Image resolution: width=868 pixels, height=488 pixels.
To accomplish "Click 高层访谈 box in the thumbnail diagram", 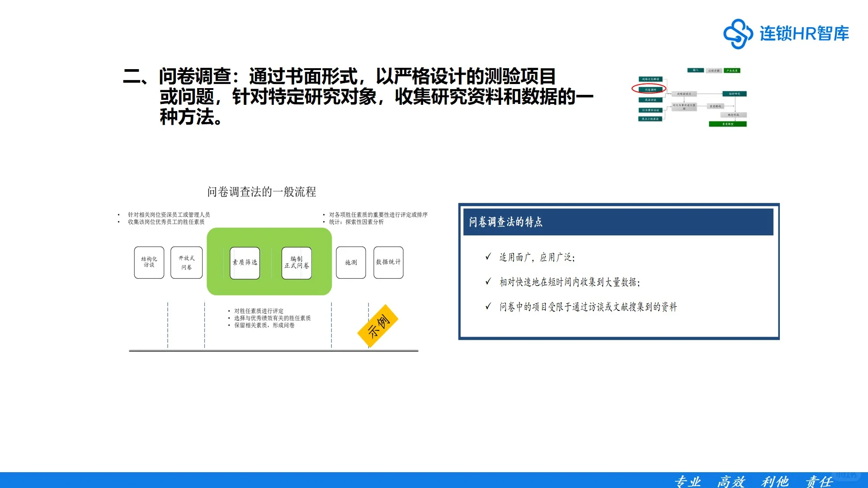I will (x=651, y=100).
